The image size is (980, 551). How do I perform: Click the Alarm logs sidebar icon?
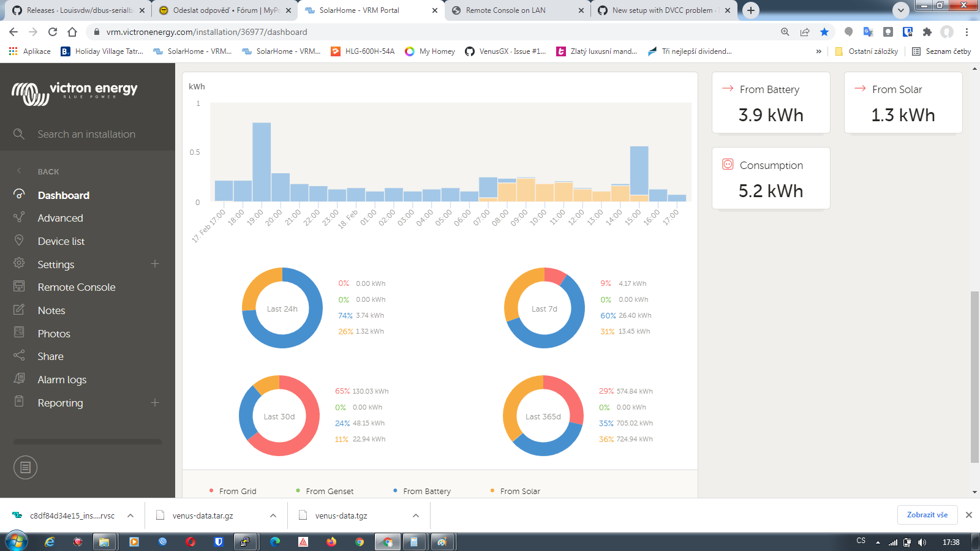coord(20,379)
